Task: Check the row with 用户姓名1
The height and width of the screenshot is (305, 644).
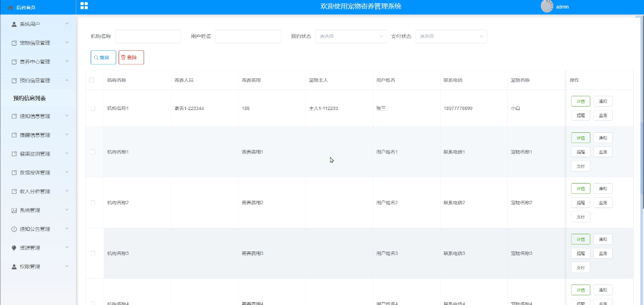Action: [x=93, y=152]
